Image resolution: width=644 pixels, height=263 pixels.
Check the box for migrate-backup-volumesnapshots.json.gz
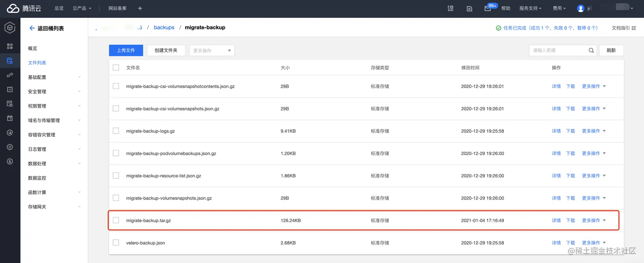[116, 198]
